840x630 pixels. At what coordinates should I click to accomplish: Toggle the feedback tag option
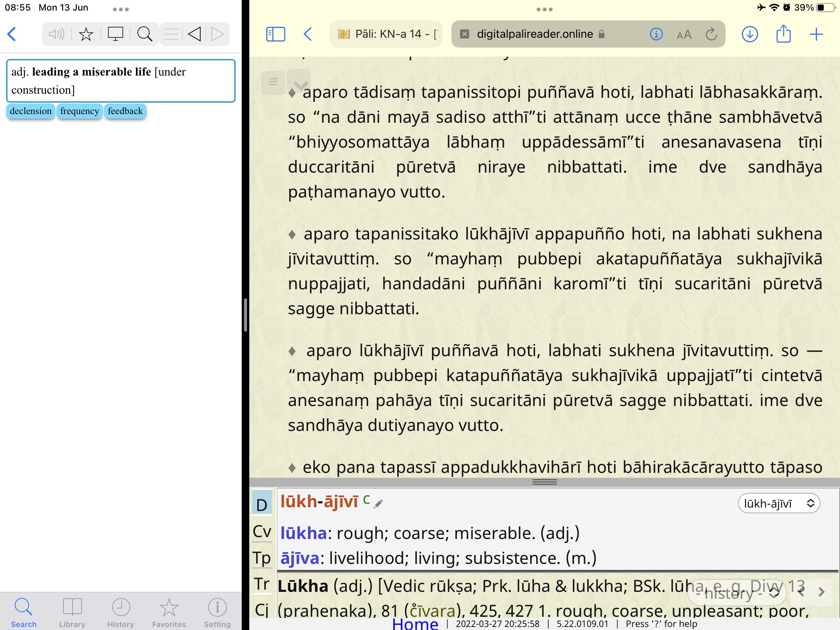point(126,111)
